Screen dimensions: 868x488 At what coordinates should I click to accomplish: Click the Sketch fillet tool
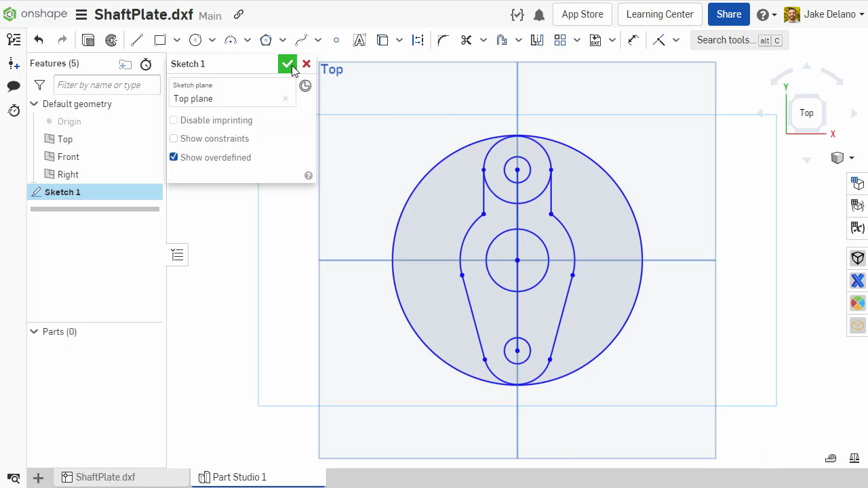tap(443, 40)
